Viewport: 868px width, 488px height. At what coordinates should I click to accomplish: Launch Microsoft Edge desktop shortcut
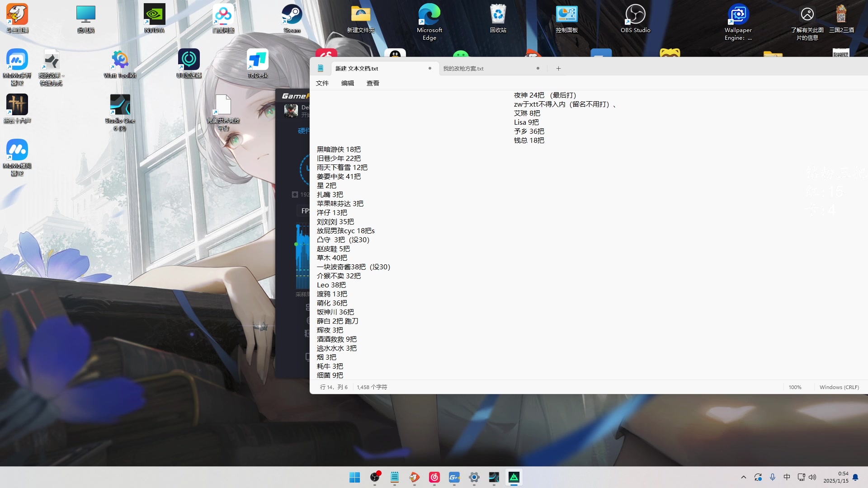click(429, 22)
